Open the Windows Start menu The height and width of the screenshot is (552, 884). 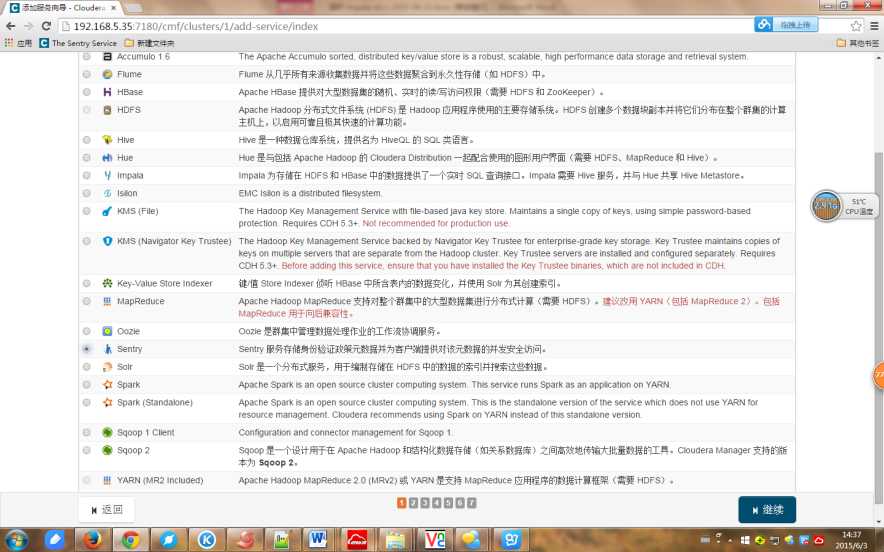[x=16, y=540]
